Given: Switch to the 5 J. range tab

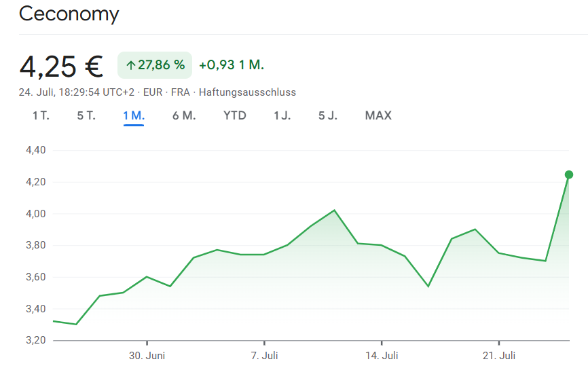Looking at the screenshot, I should click(328, 115).
